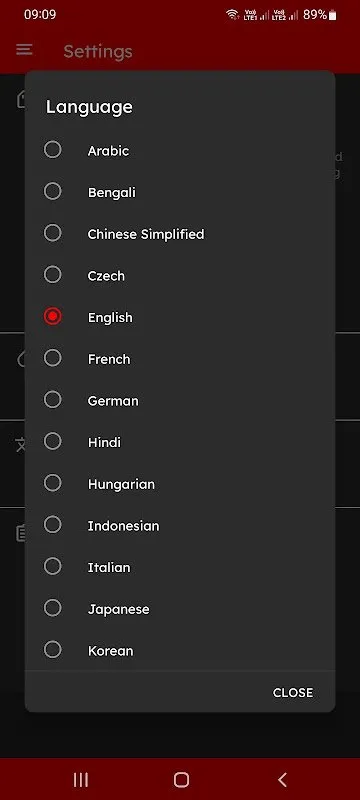
Task: Select the Czech language option
Action: pyautogui.click(x=53, y=275)
